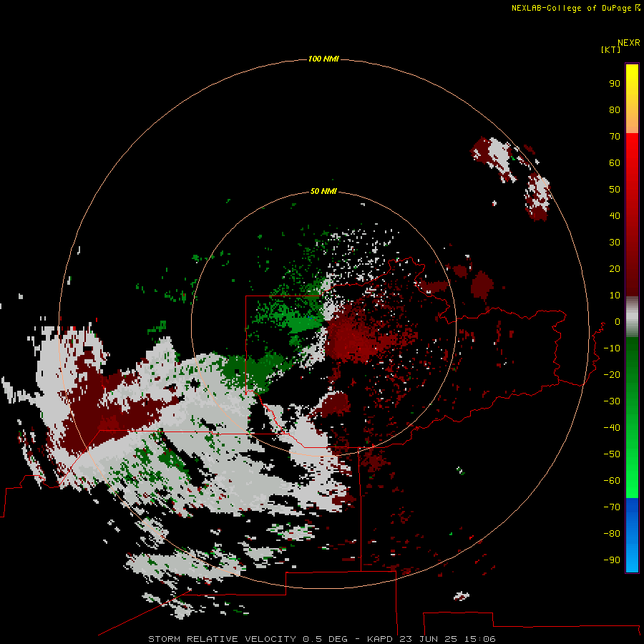Click the 70 value on velocity scale
644x644 pixels.
tap(615, 137)
